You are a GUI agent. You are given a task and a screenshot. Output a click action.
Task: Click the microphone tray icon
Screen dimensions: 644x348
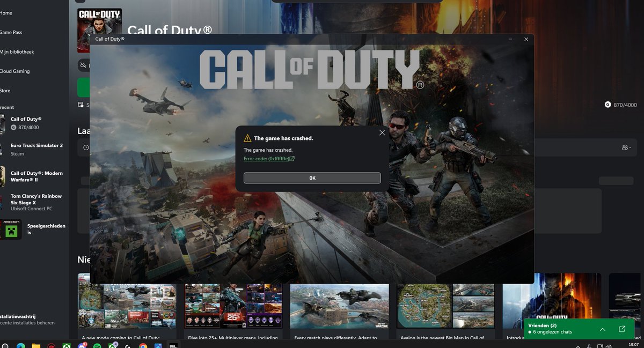589,346
